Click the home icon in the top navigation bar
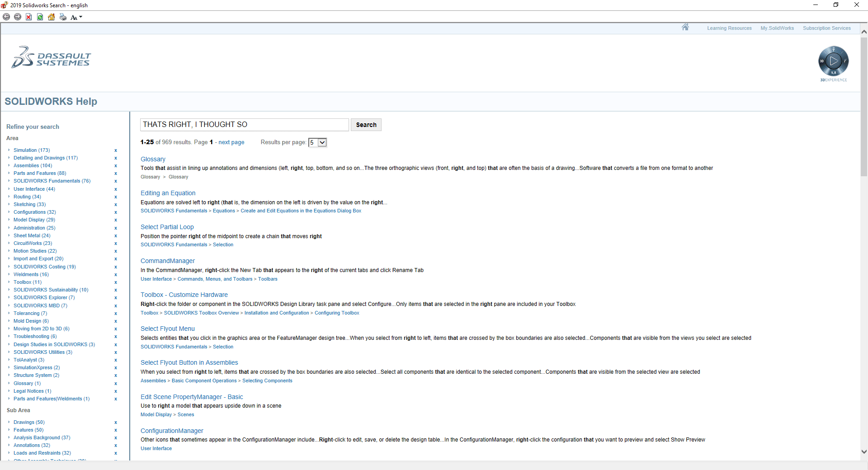Screen dimensions: 868x470 (x=685, y=27)
